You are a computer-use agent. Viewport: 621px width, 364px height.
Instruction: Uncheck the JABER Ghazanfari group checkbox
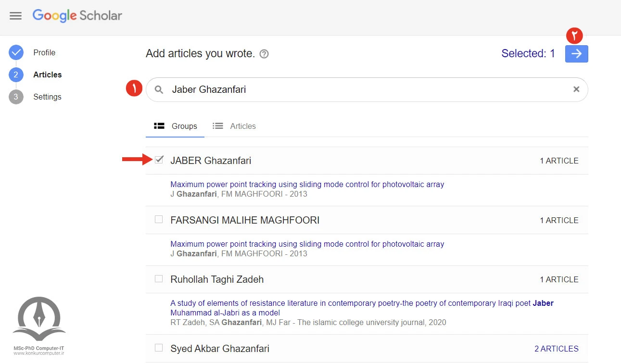pos(159,160)
